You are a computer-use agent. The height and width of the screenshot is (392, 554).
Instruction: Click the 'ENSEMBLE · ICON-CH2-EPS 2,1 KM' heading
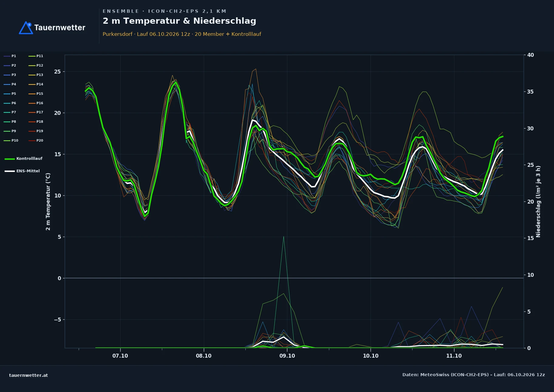pos(165,11)
